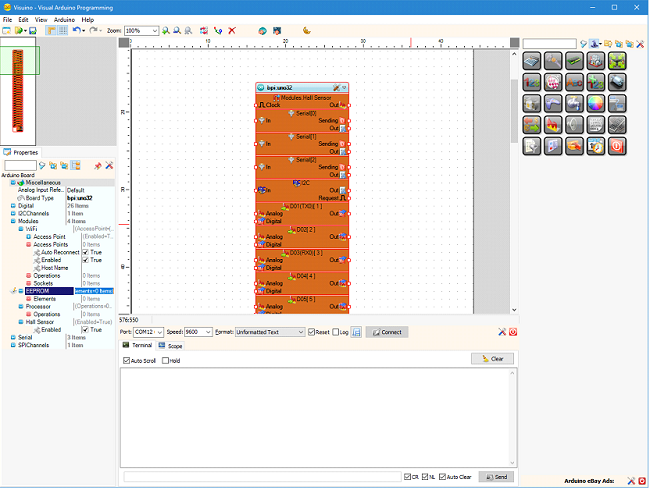This screenshot has width=650, height=490.
Task: Open the red power button palette icon
Action: point(617,146)
